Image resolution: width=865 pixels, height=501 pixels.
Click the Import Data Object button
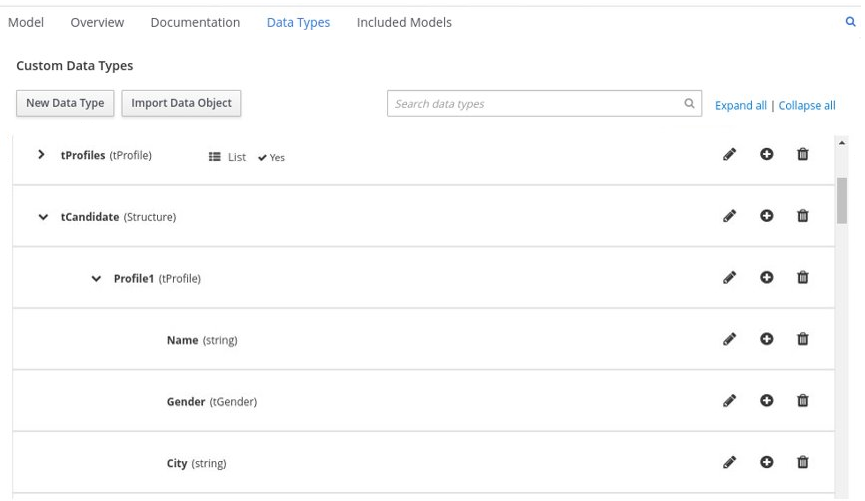(181, 103)
